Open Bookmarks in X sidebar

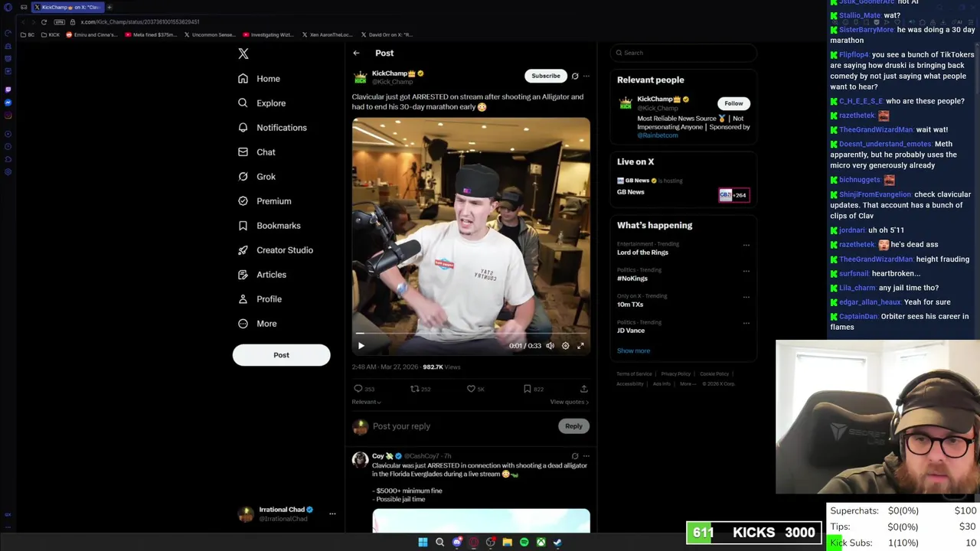click(269, 226)
